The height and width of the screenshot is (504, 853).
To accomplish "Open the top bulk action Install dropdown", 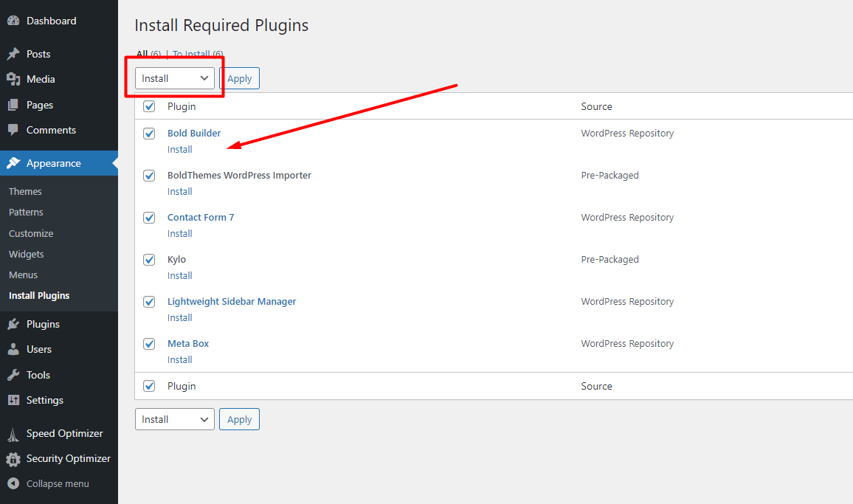I will tap(175, 78).
